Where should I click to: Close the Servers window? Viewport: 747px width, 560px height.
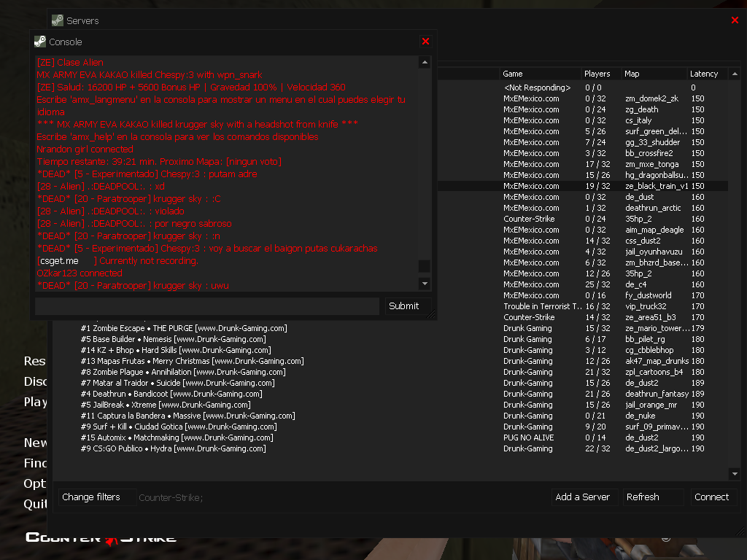(735, 20)
